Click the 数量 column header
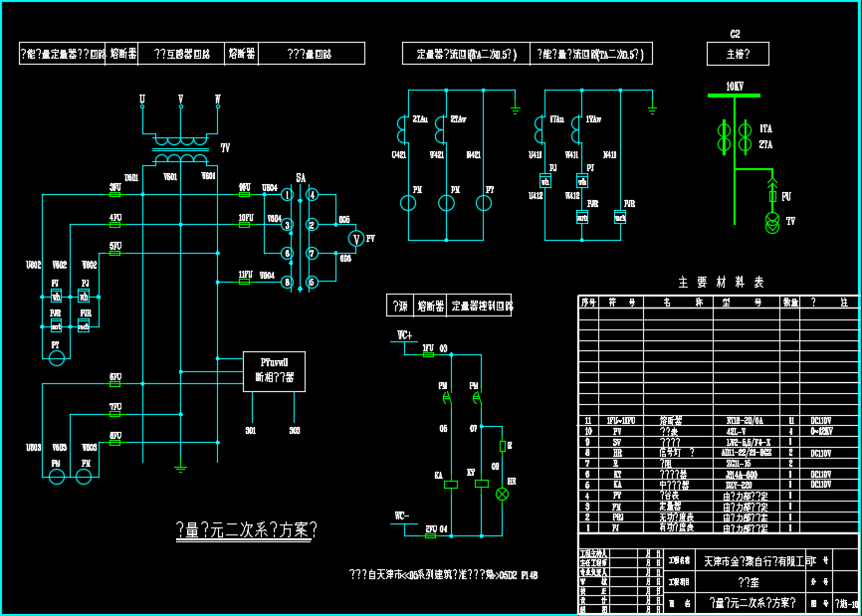862x616 pixels. pyautogui.click(x=790, y=303)
